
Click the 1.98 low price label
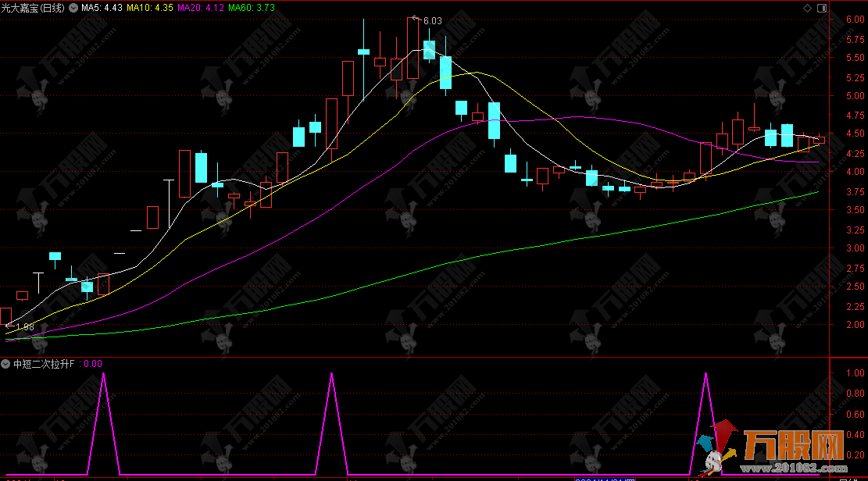point(24,327)
